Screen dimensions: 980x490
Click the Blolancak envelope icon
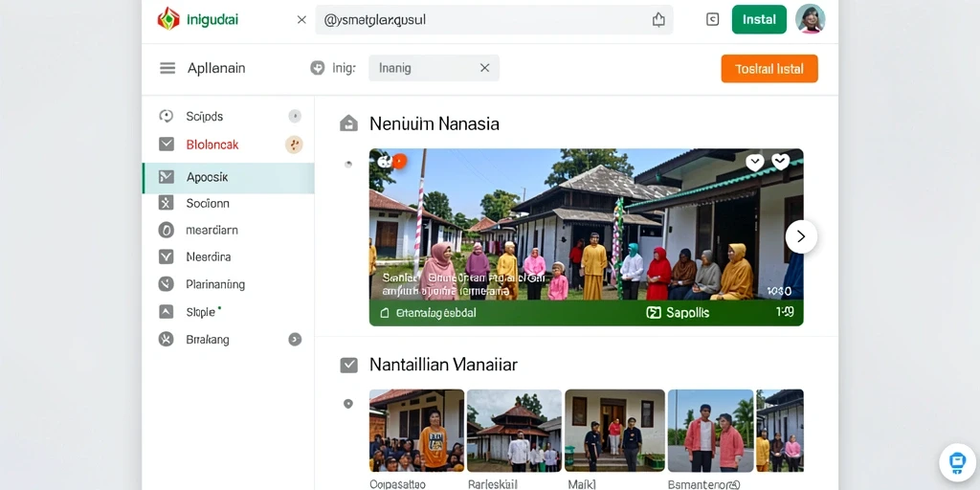pyautogui.click(x=167, y=145)
